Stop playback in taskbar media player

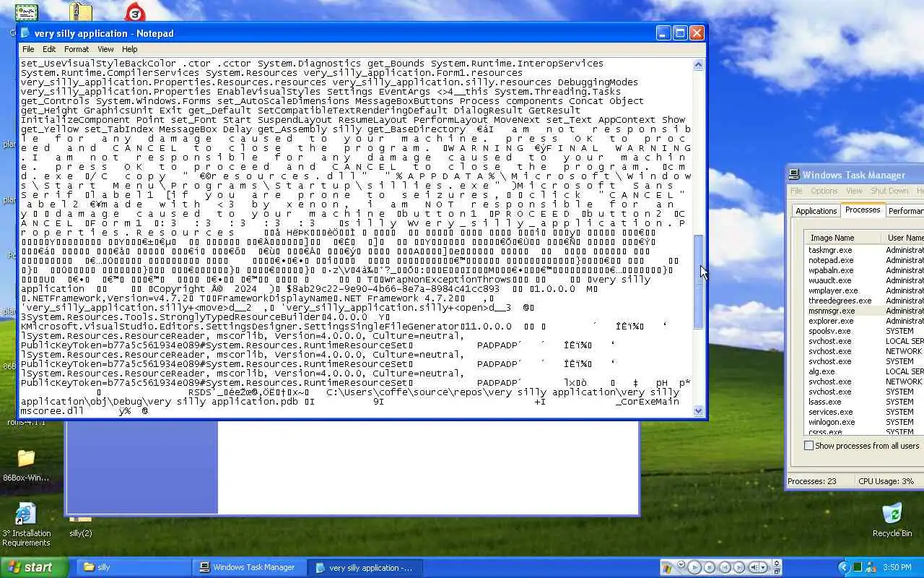coord(710,567)
